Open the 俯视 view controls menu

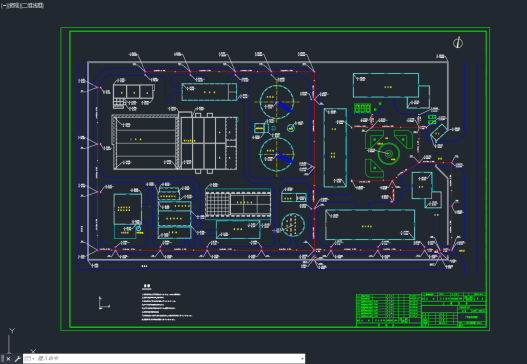[13, 6]
